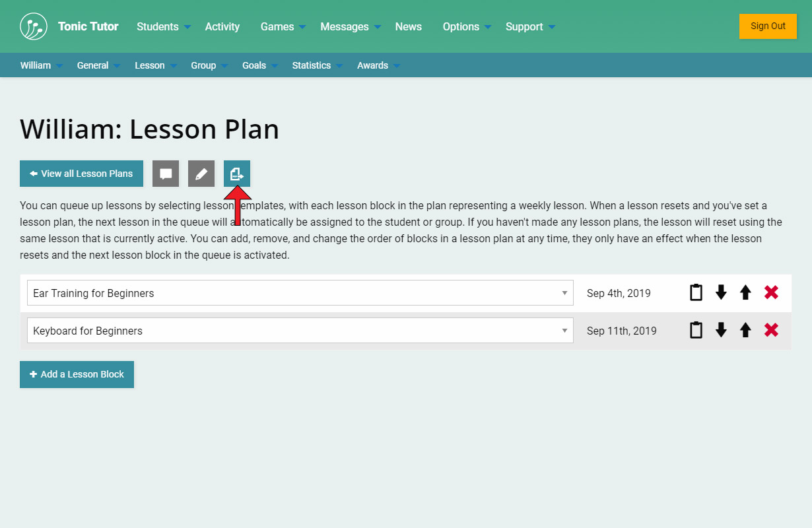Open the lesson plan comment icon button
812x528 pixels.
[166, 174]
